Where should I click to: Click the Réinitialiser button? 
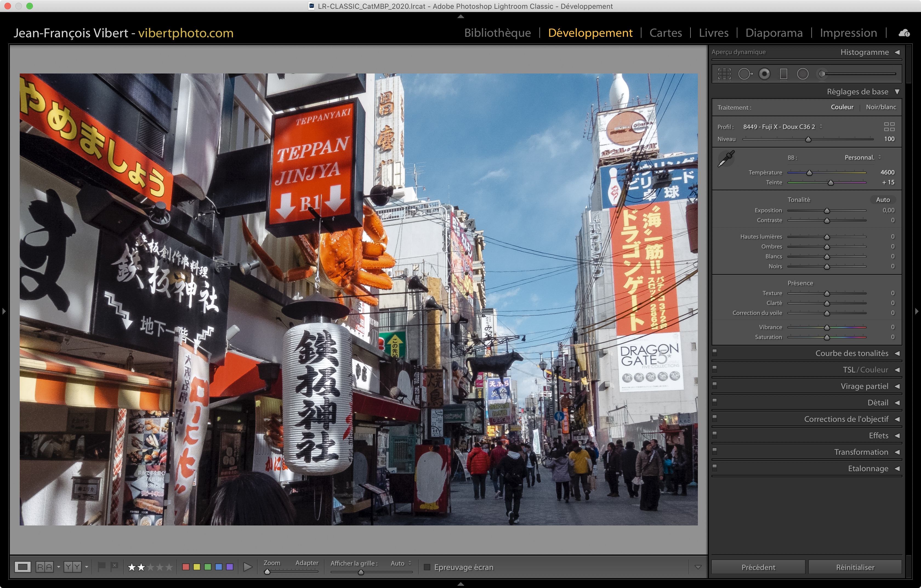[x=855, y=567]
